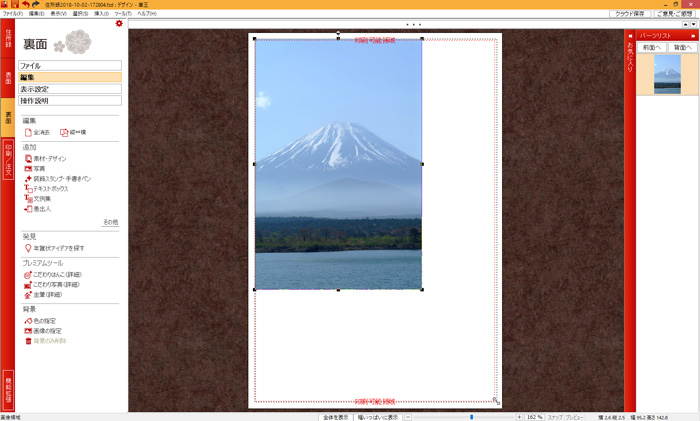The image size is (700, 421).
Task: Select the Mt. Fuji thumbnail in parts list
Action: point(667,75)
